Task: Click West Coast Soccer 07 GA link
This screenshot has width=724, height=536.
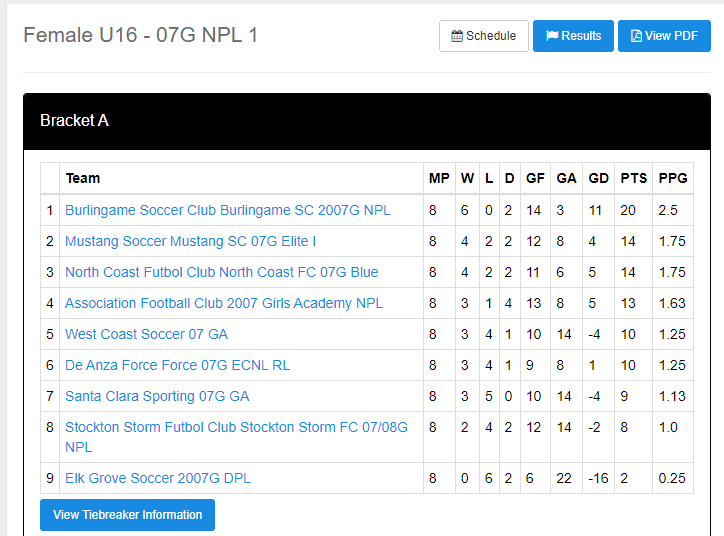Action: coord(146,334)
